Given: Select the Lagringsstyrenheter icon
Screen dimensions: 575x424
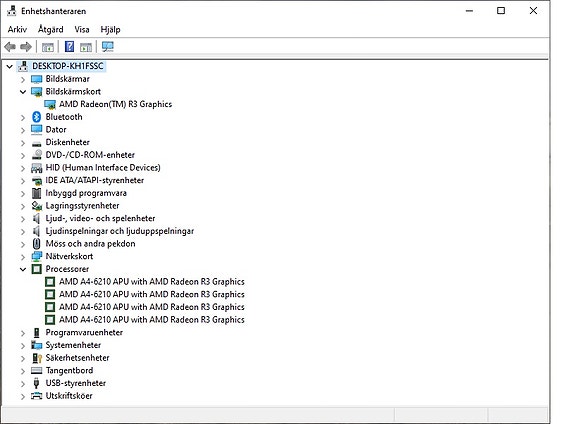Looking at the screenshot, I should pyautogui.click(x=37, y=206).
